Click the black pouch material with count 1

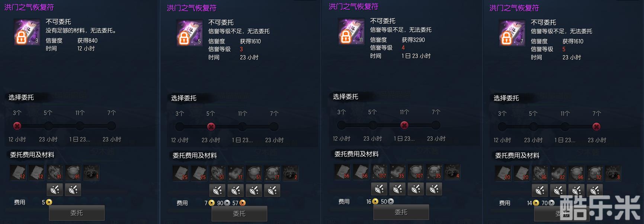click(91, 172)
